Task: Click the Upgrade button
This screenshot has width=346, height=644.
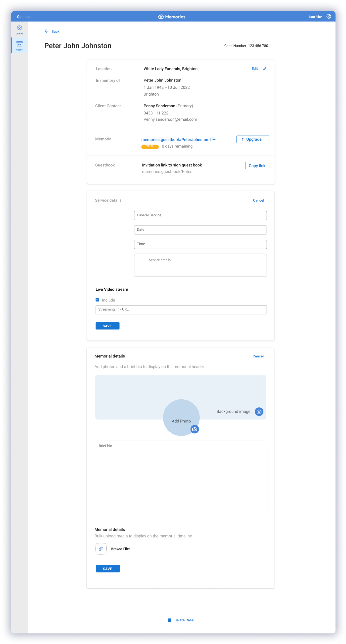Action: pyautogui.click(x=253, y=140)
